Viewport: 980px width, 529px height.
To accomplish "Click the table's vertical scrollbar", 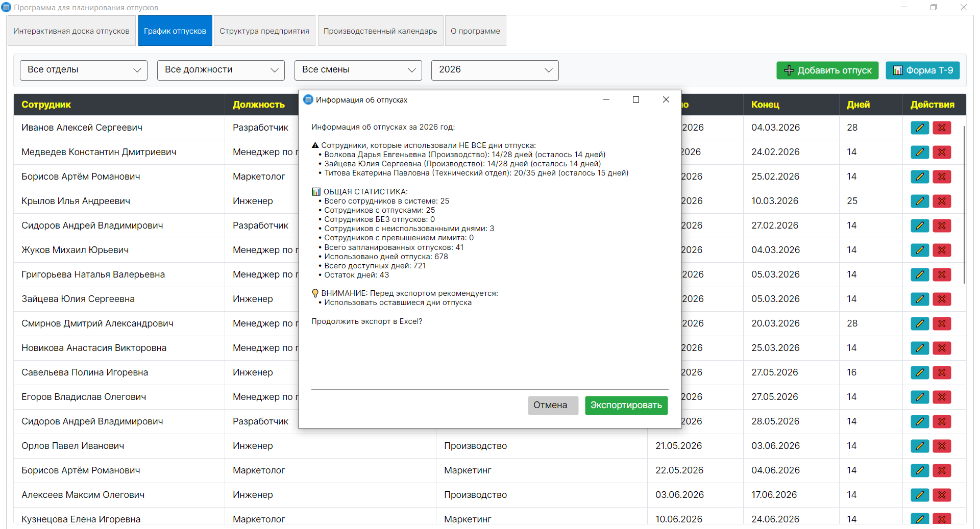I will [x=964, y=204].
